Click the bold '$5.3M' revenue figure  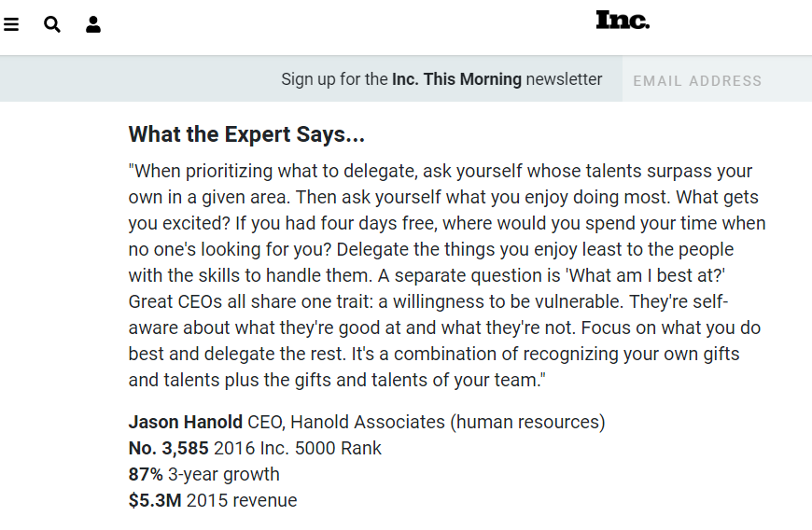click(x=155, y=500)
